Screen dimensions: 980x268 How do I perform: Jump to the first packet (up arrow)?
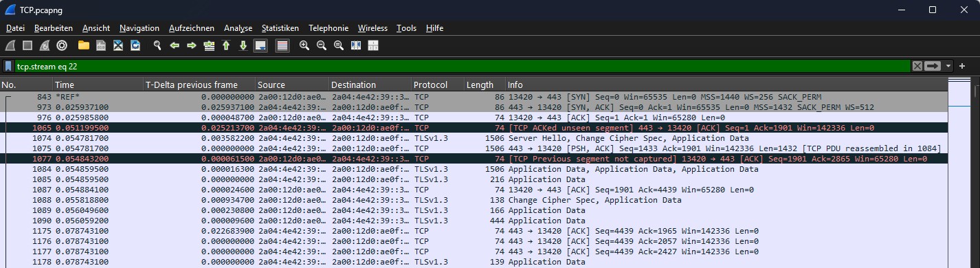point(226,45)
